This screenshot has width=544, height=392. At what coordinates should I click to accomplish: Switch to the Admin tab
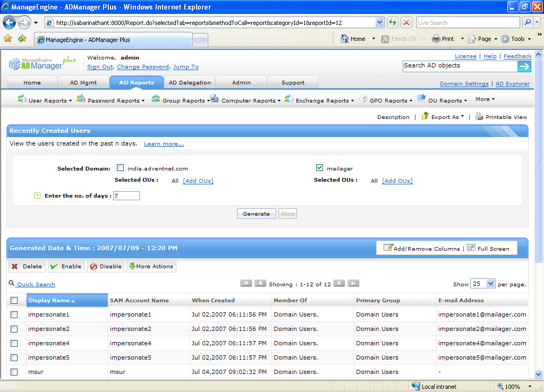(241, 82)
